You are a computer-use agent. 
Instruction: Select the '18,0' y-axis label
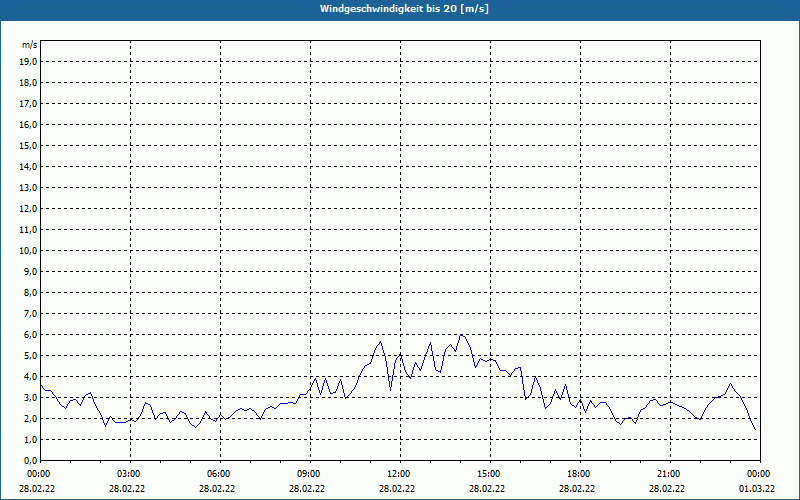[x=28, y=83]
